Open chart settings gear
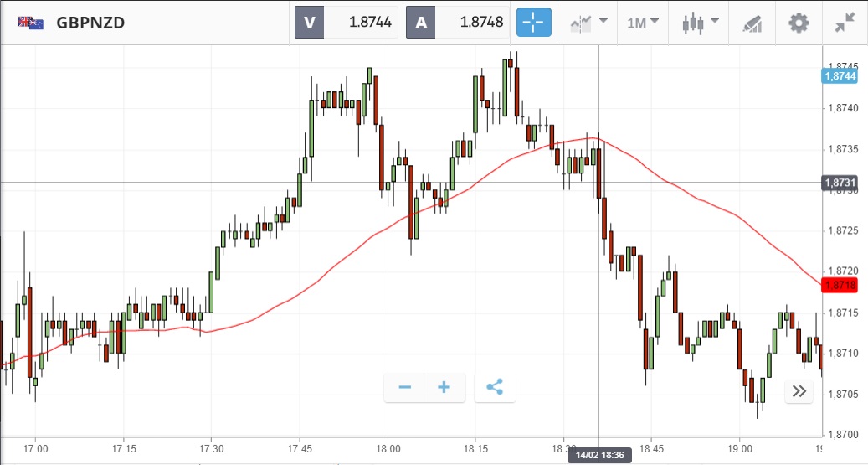The image size is (868, 465). (799, 23)
